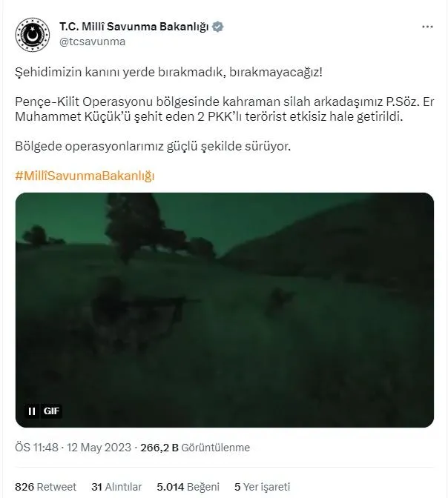The width and height of the screenshot is (448, 498).
Task: View the 31 Alıntılar quotes list
Action: coord(116,487)
